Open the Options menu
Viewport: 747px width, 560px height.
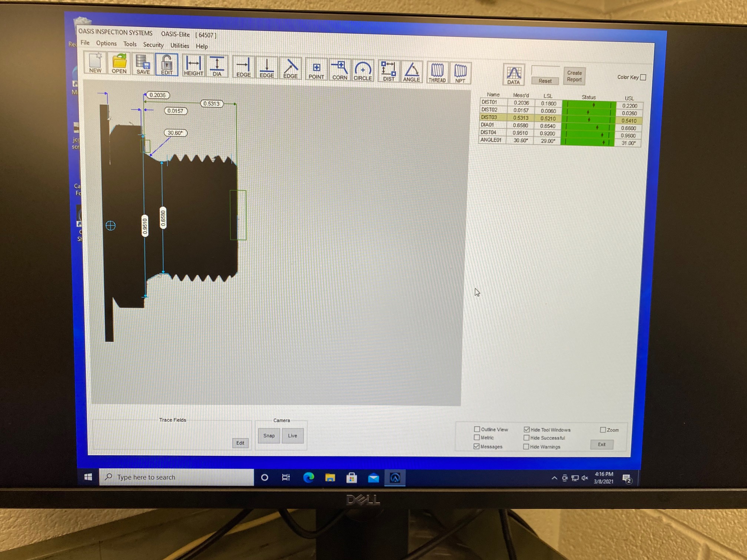click(x=106, y=43)
